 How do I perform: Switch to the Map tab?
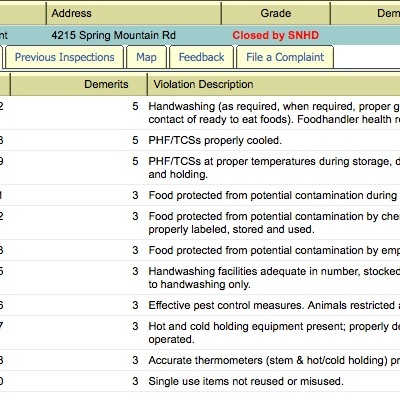(146, 57)
